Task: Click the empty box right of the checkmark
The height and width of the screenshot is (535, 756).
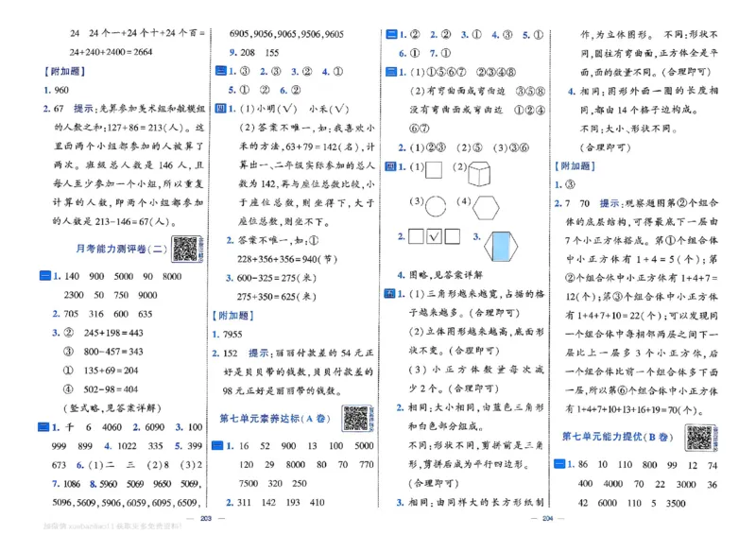Action: click(453, 236)
